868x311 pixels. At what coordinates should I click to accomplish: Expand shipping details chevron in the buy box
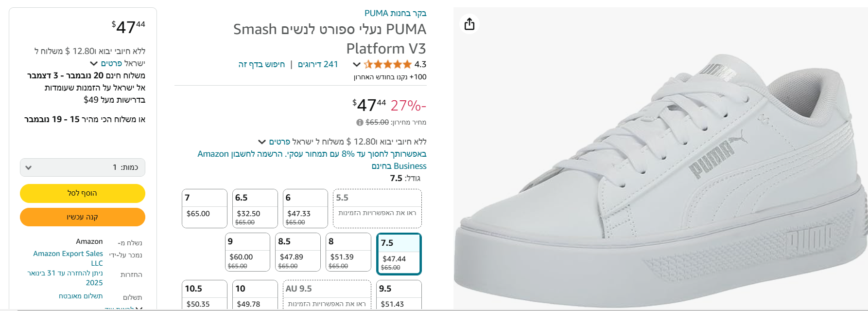pos(94,63)
